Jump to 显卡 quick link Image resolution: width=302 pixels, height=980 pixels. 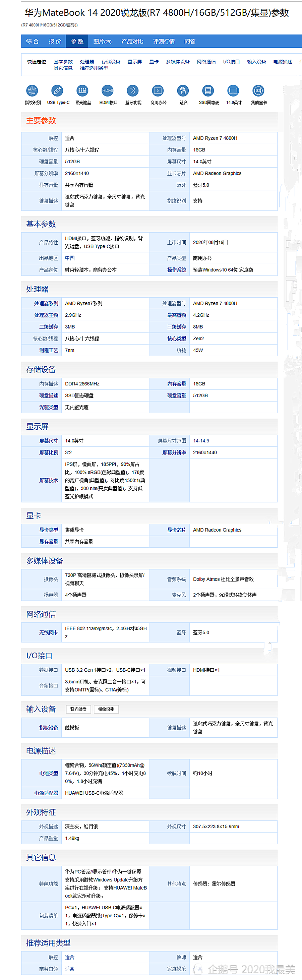click(154, 62)
